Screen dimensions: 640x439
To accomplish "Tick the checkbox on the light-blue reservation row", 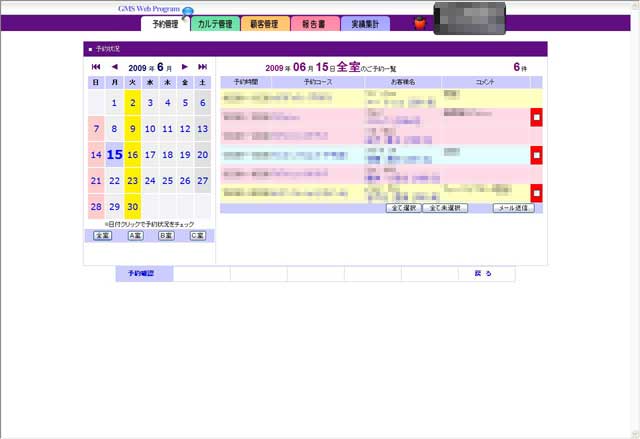I will tap(536, 156).
